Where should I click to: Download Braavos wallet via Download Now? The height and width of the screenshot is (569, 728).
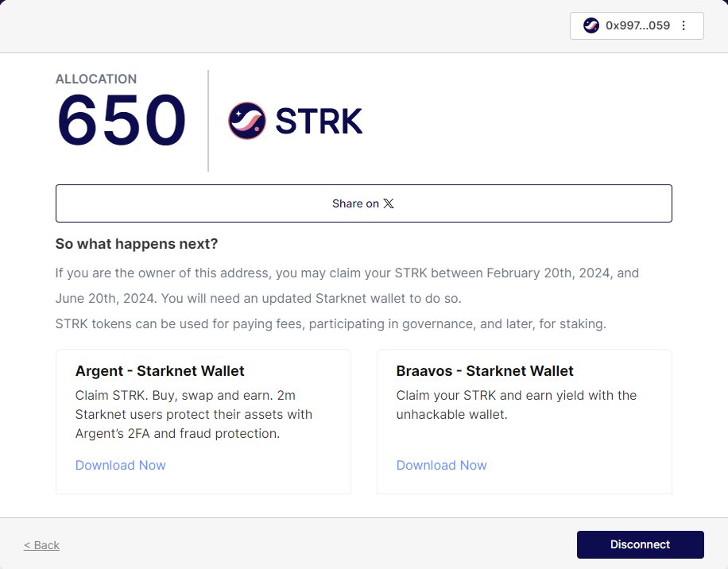tap(442, 465)
